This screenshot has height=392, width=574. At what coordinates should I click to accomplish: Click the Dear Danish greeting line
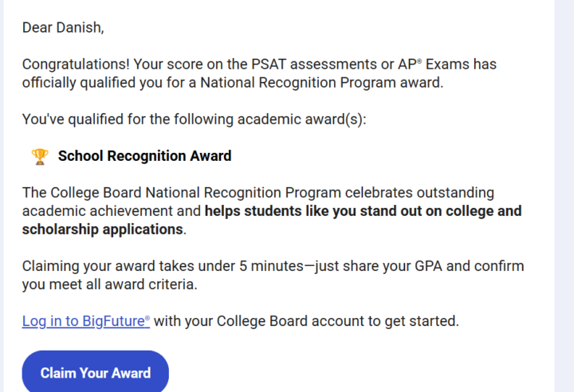coord(63,28)
